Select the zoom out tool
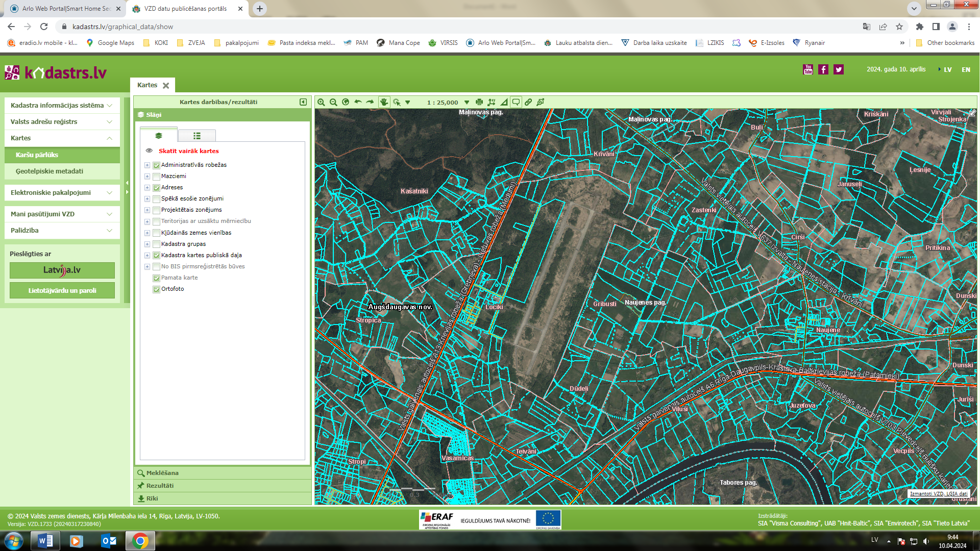 pos(333,102)
